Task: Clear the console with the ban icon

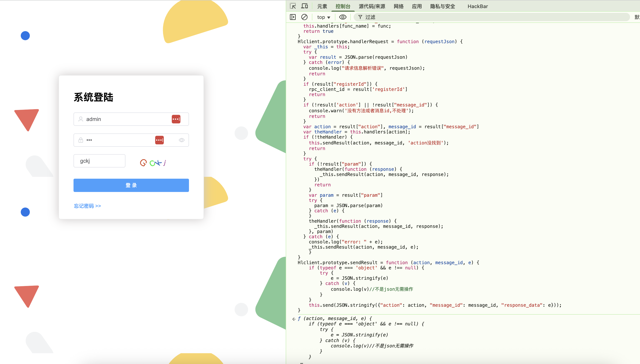Action: click(304, 17)
